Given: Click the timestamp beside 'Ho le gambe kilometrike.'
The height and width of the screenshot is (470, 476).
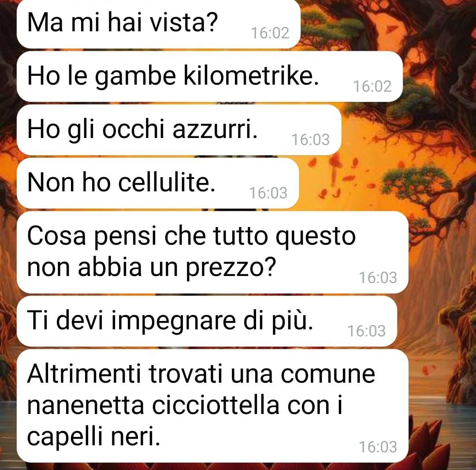Looking at the screenshot, I should pos(372,86).
